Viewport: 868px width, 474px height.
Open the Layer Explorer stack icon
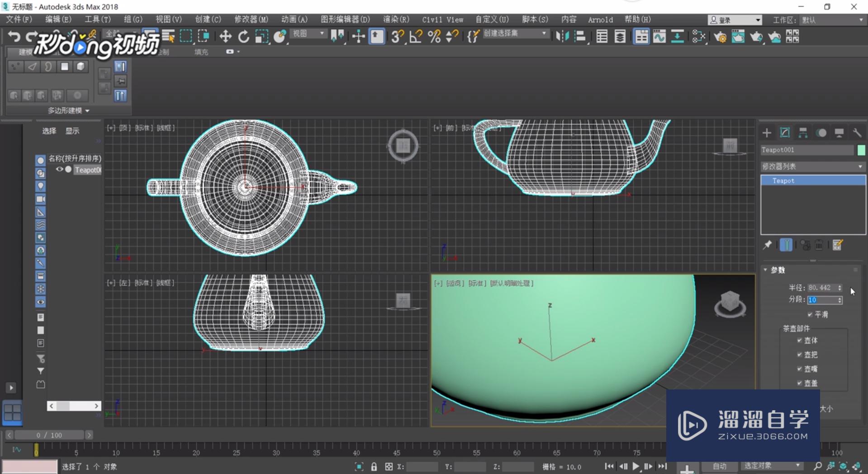(620, 36)
